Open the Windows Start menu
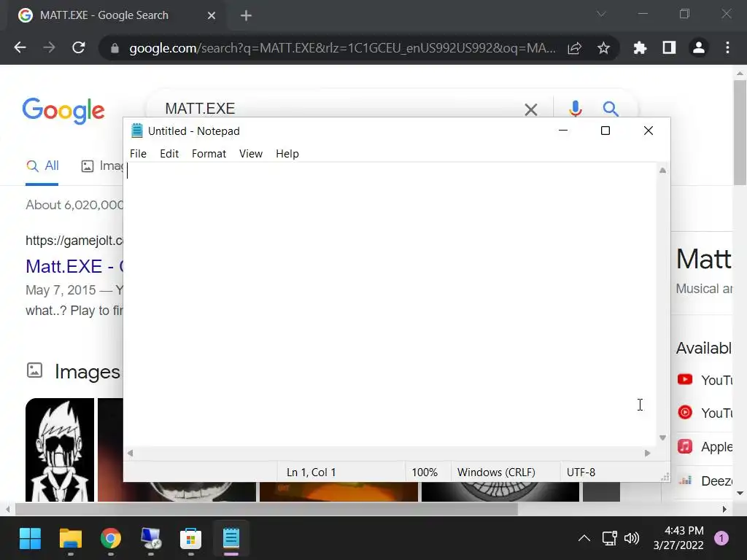This screenshot has width=747, height=560. [x=30, y=539]
